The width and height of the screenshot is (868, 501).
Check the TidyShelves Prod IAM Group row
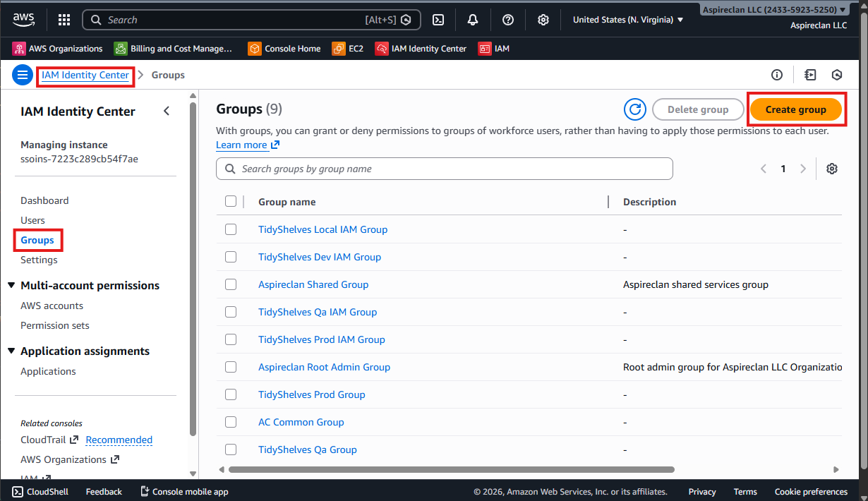[231, 339]
